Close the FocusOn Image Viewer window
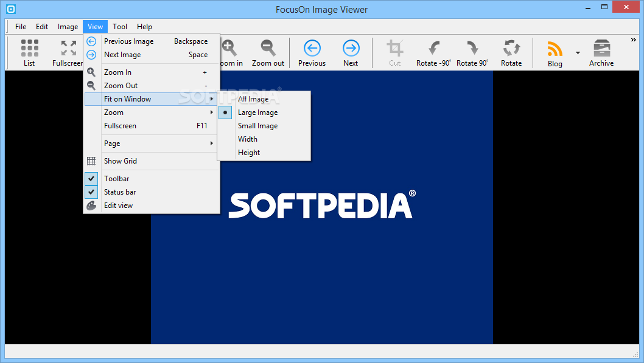This screenshot has height=363, width=644. click(x=626, y=7)
